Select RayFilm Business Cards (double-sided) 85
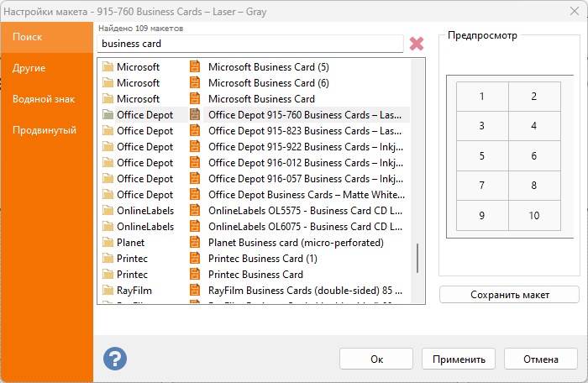This screenshot has height=383, width=588. tap(305, 291)
